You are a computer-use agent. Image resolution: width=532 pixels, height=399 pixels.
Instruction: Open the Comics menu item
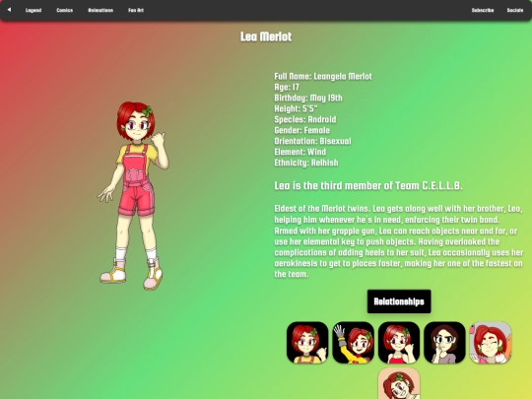64,10
